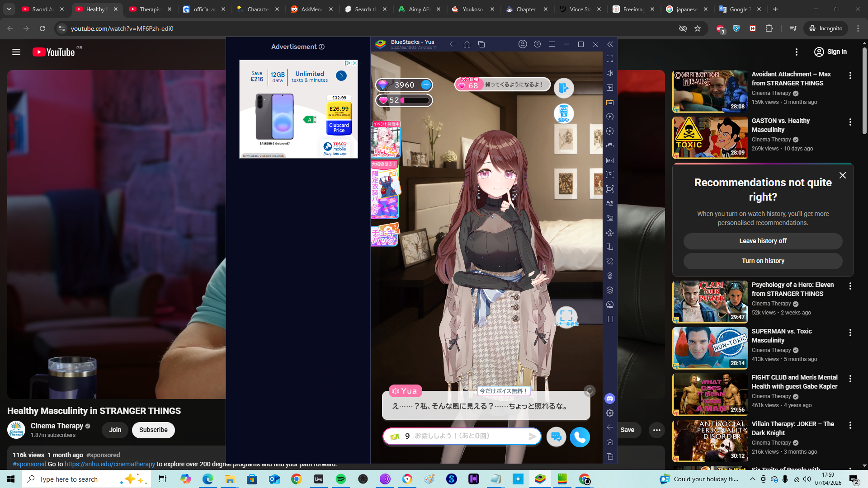Save the video to a playlist

(x=627, y=430)
